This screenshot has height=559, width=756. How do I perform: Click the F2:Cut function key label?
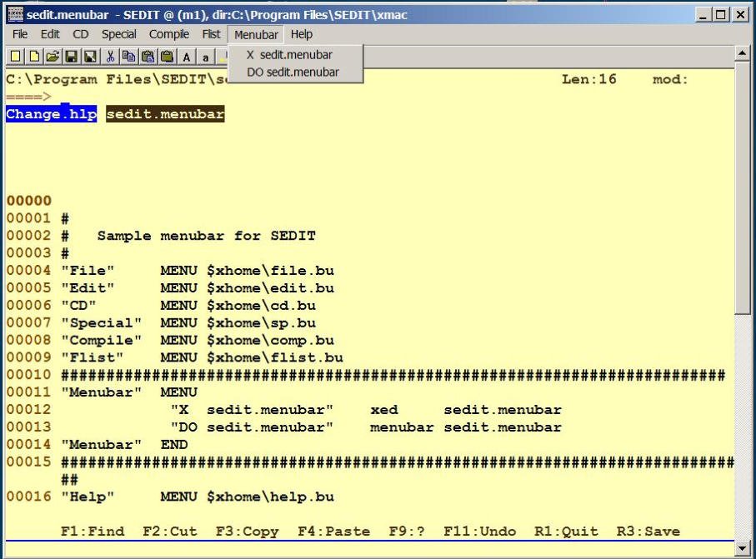click(x=170, y=531)
